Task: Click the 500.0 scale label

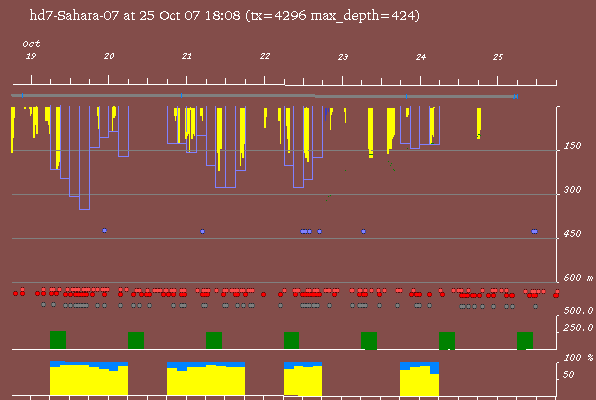Action: (x=578, y=311)
